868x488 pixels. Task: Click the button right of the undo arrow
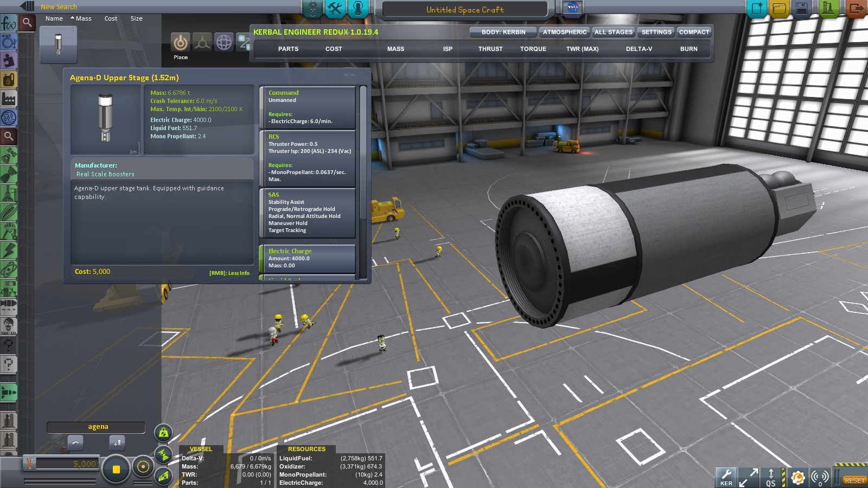[x=117, y=443]
